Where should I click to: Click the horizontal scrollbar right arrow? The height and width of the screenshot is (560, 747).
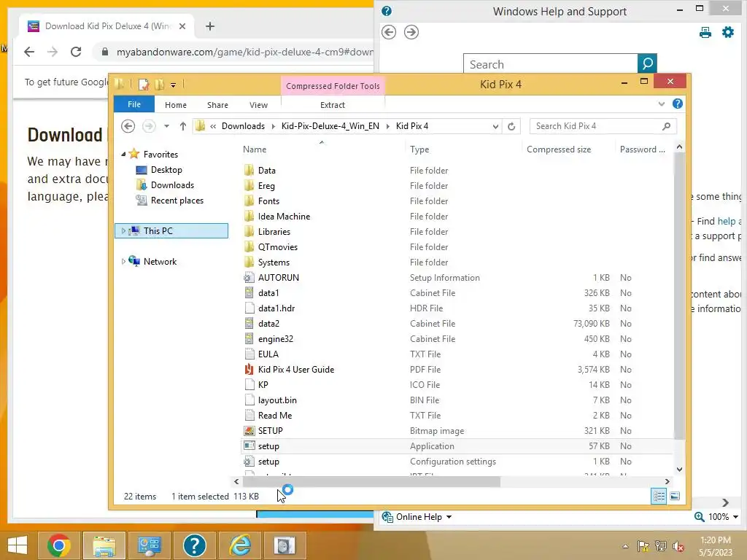tap(667, 481)
